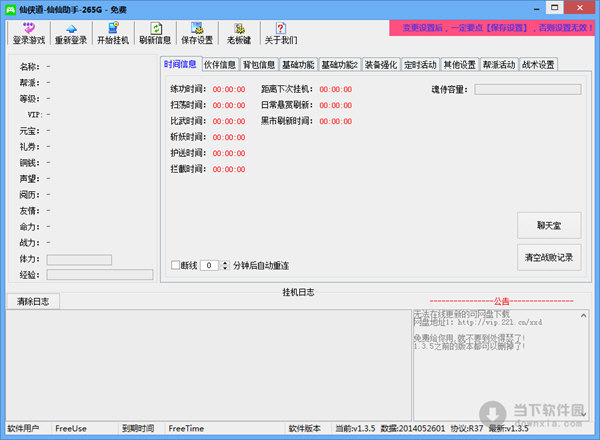Screen dimensions: 600x440
Task: Click the 练功时间 timer value
Action: tap(229, 90)
